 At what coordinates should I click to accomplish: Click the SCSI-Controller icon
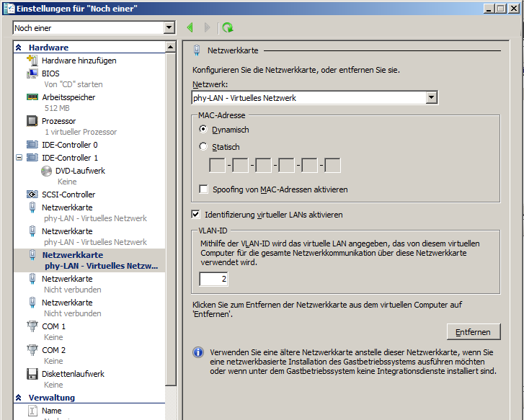coord(32,195)
